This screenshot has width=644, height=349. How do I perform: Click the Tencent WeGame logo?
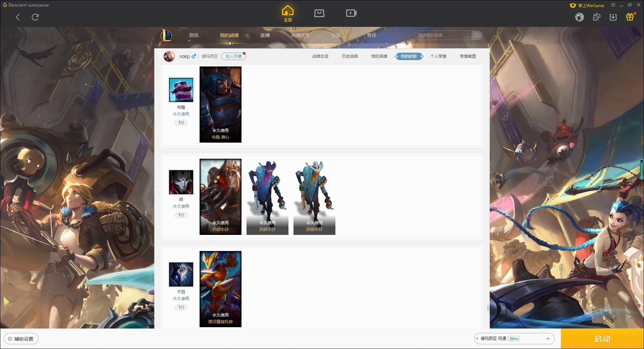[26, 5]
